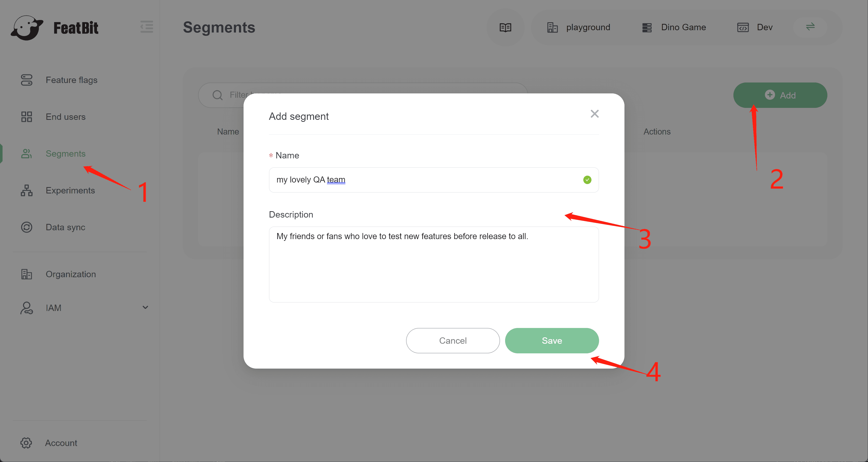Image resolution: width=868 pixels, height=462 pixels.
Task: Open the Segments page in sidebar
Action: click(x=65, y=154)
